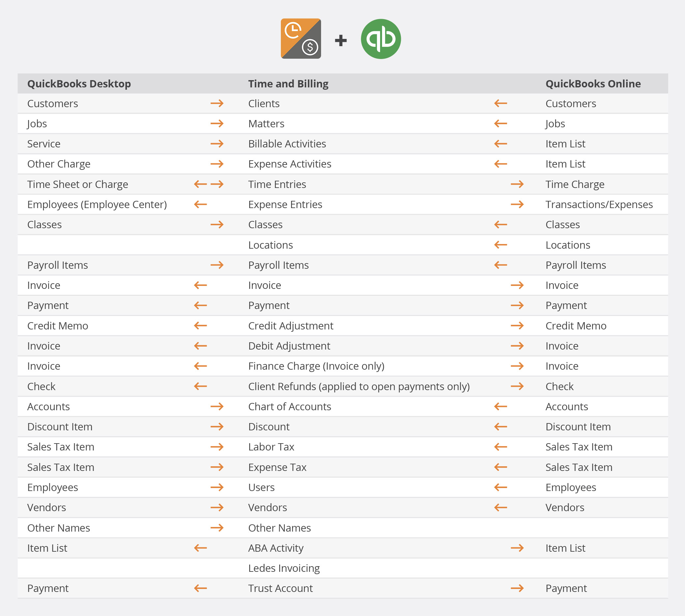The image size is (685, 616).
Task: Click the arrow right of Locations in Time and Billing
Action: [500, 245]
